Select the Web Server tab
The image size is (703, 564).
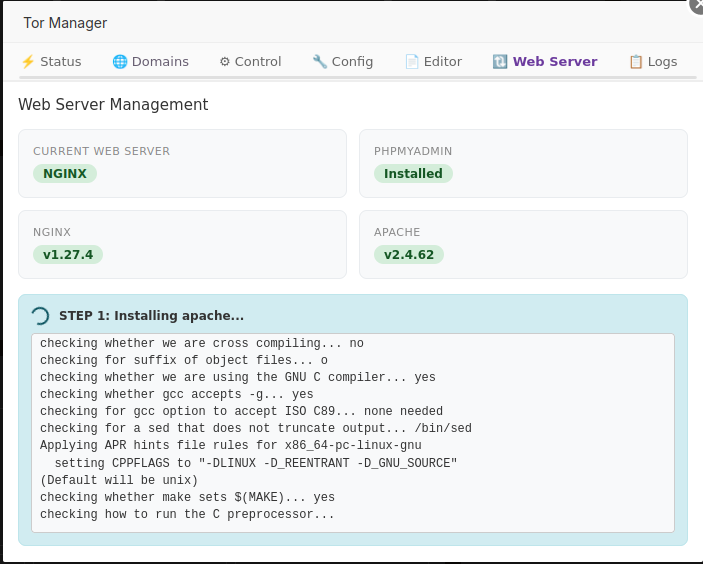[545, 61]
